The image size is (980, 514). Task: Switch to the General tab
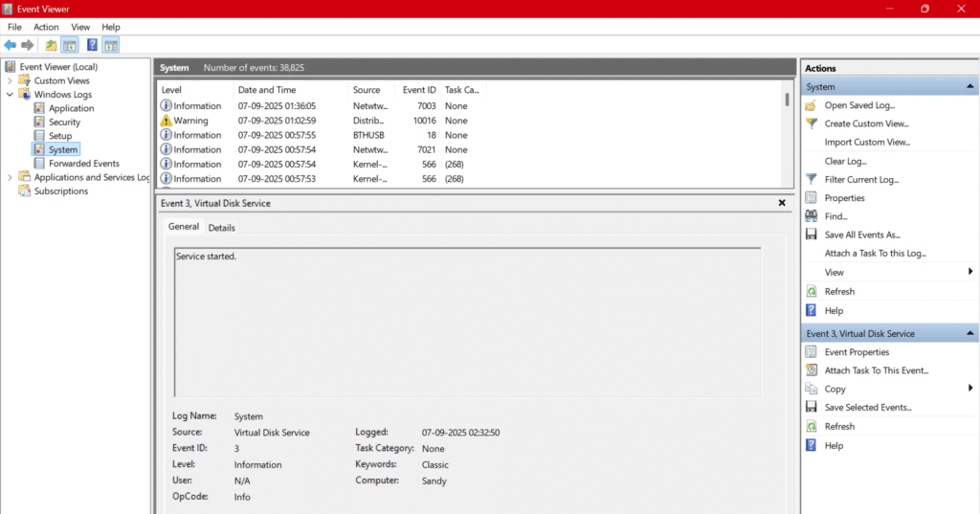tap(183, 226)
